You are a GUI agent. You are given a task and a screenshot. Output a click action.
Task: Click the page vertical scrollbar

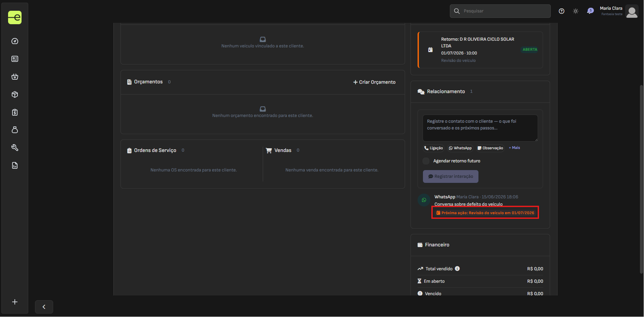(x=641, y=179)
